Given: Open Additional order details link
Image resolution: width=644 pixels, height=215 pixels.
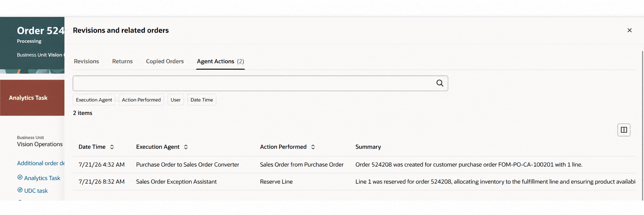Looking at the screenshot, I should [41, 163].
